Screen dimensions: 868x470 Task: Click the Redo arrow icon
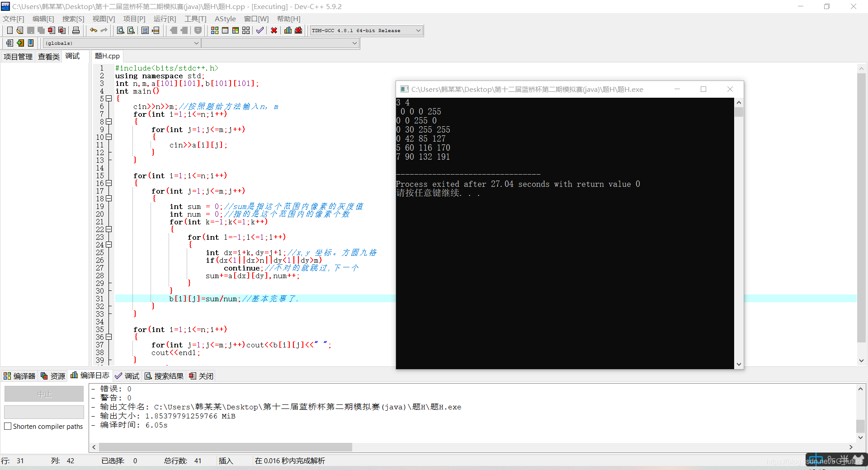pyautogui.click(x=104, y=30)
